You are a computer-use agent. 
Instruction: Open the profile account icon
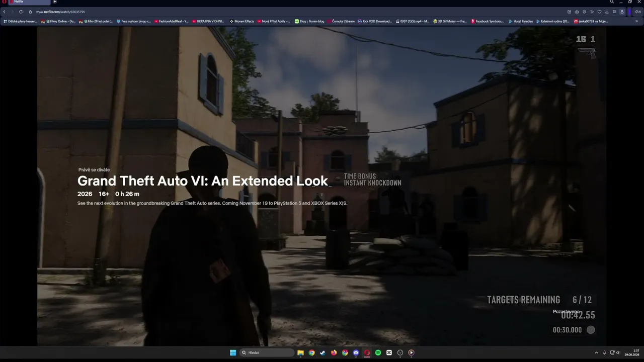(x=622, y=12)
